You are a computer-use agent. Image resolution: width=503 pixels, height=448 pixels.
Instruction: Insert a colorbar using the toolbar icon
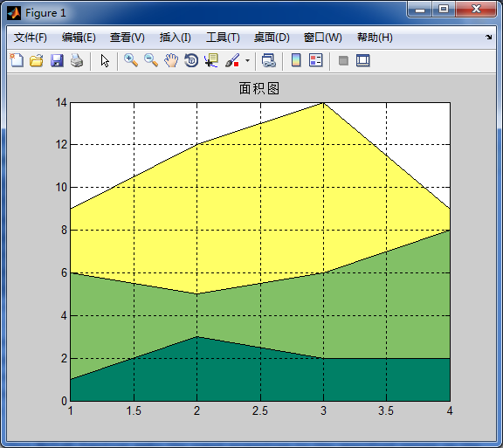[x=296, y=60]
